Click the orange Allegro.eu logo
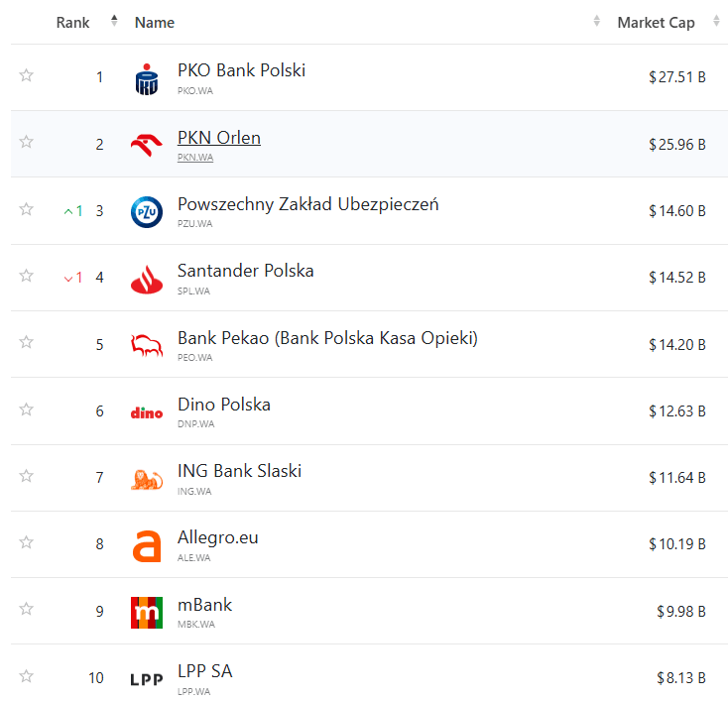 coord(147,545)
